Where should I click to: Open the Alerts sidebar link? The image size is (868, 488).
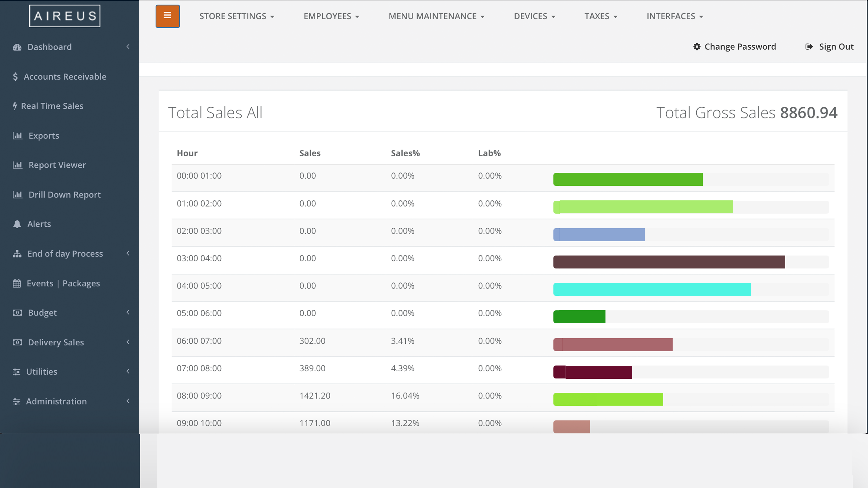(39, 224)
